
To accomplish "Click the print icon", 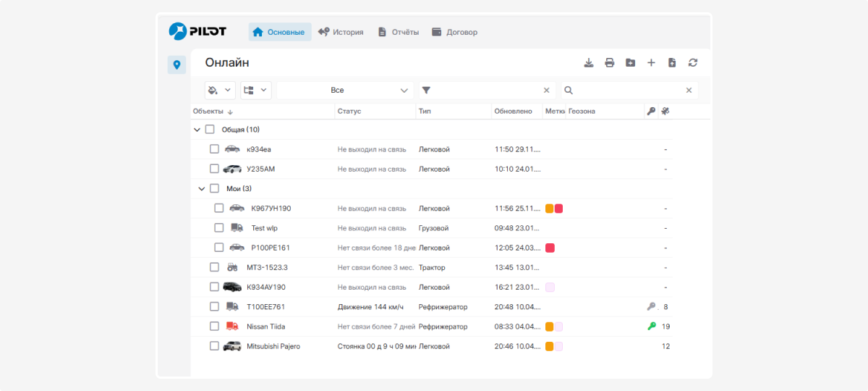I will click(x=610, y=63).
